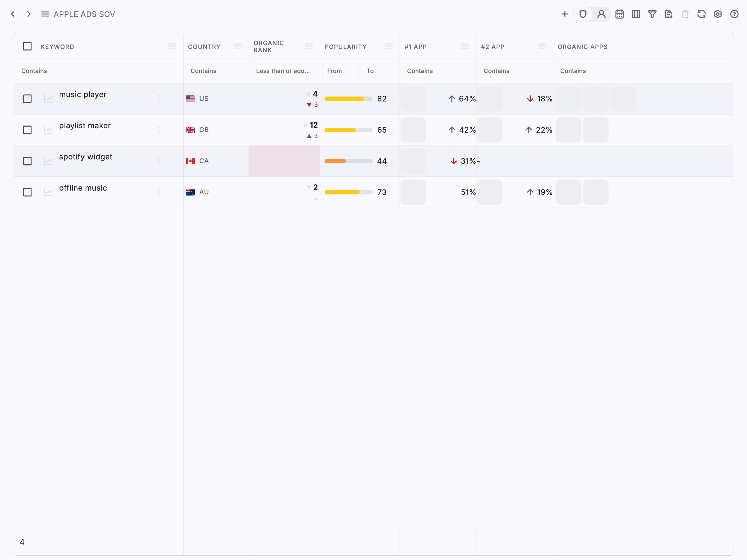Open the #1 App column menu
The height and width of the screenshot is (560, 747).
465,46
